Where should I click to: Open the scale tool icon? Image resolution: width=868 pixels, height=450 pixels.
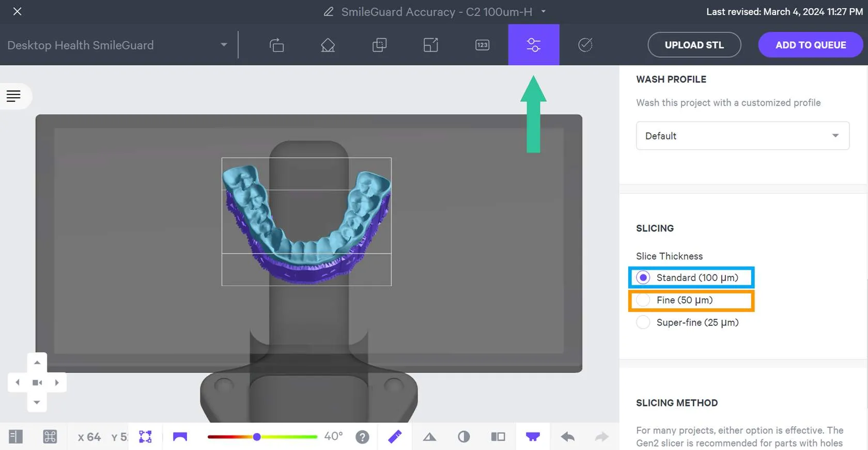click(x=430, y=45)
